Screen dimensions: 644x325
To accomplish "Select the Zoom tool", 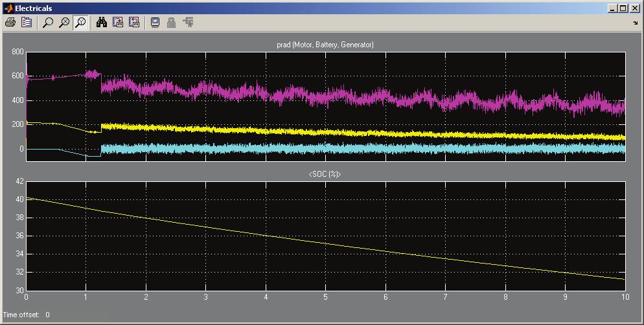I will point(48,23).
